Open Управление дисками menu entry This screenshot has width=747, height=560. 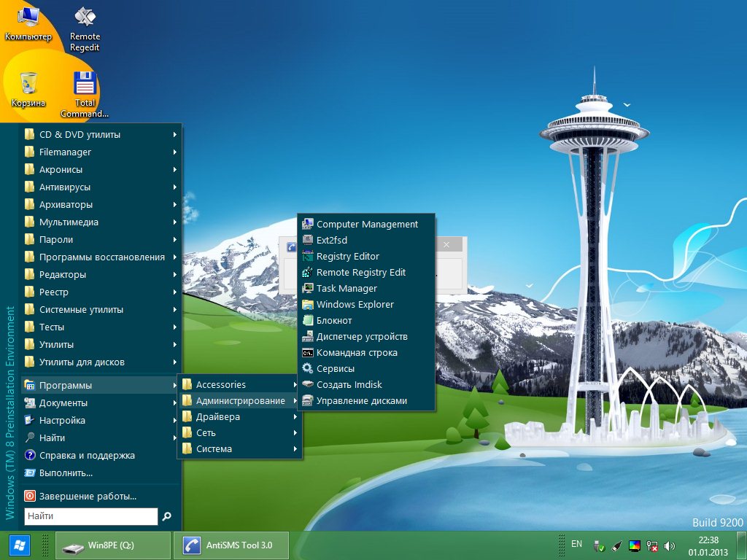pos(361,401)
